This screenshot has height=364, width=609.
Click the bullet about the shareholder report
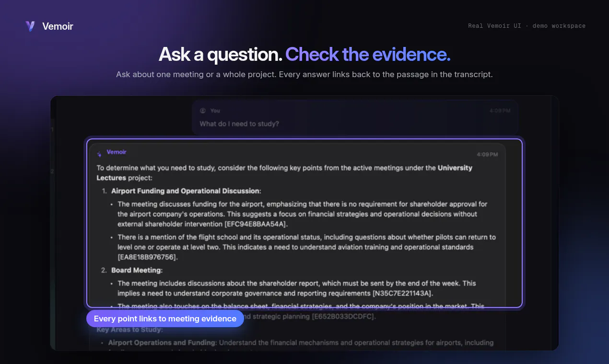297,288
